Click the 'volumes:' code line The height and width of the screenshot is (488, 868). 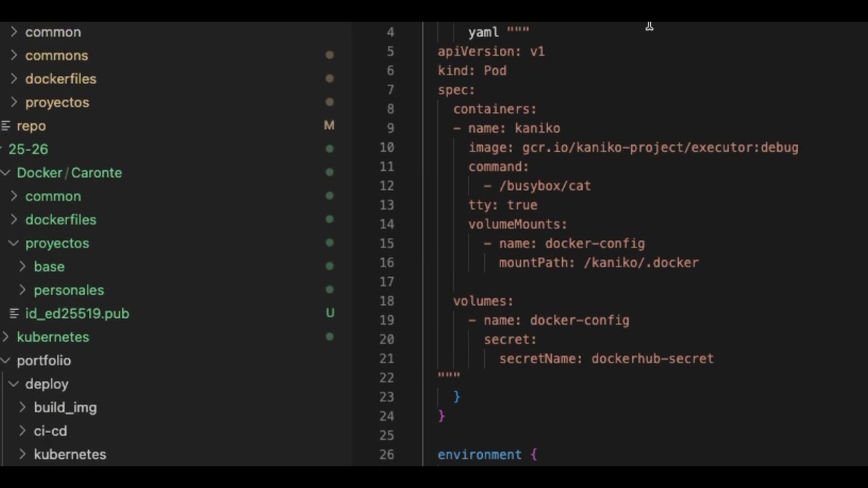pyautogui.click(x=484, y=301)
